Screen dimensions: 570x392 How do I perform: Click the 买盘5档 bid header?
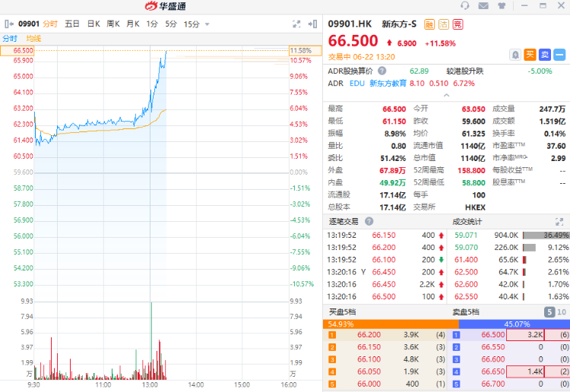(x=343, y=312)
